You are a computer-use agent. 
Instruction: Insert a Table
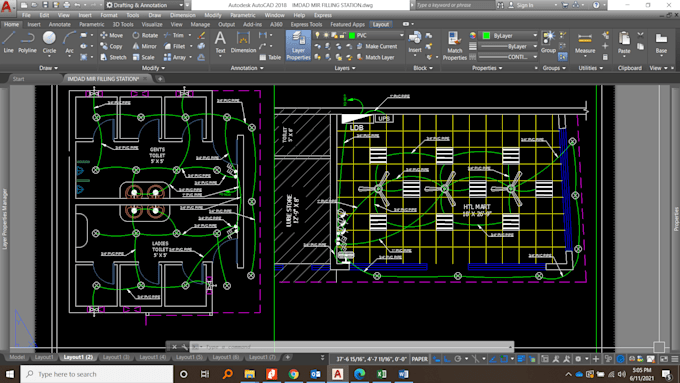coord(270,57)
